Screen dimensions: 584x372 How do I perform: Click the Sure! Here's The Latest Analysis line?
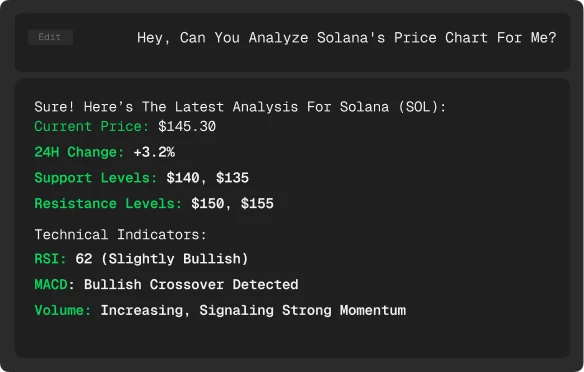[x=240, y=107]
